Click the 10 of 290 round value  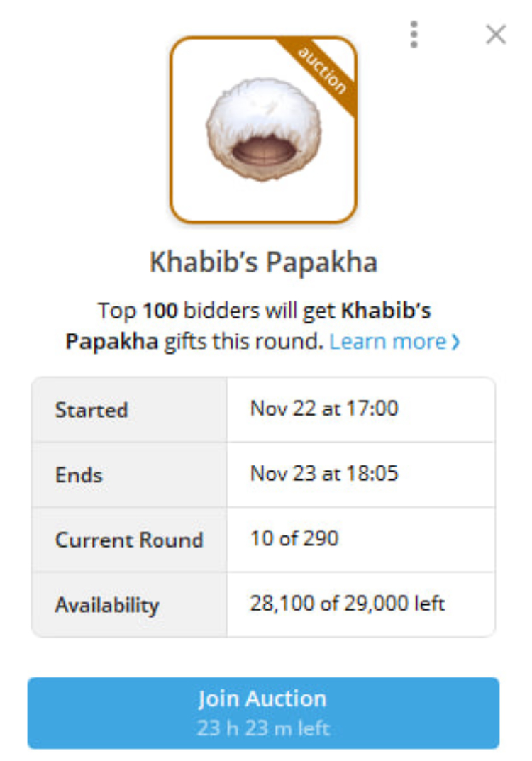click(294, 538)
